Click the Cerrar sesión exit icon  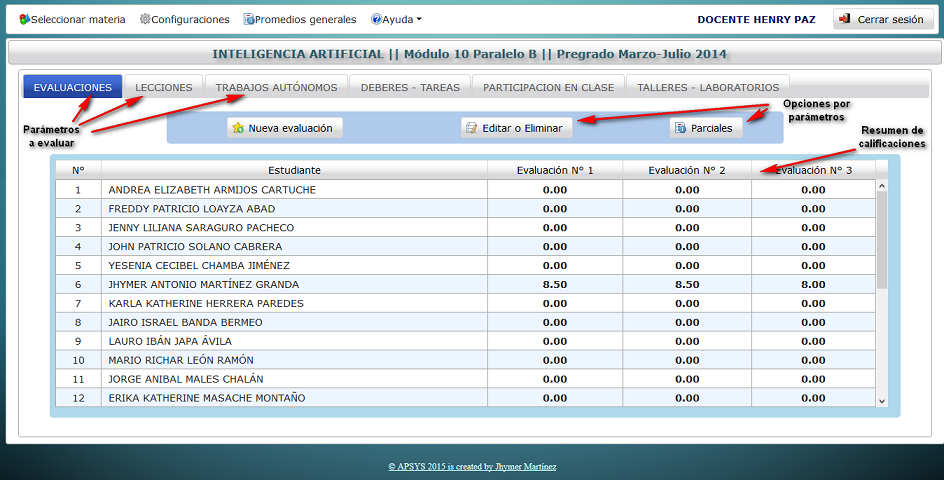845,19
